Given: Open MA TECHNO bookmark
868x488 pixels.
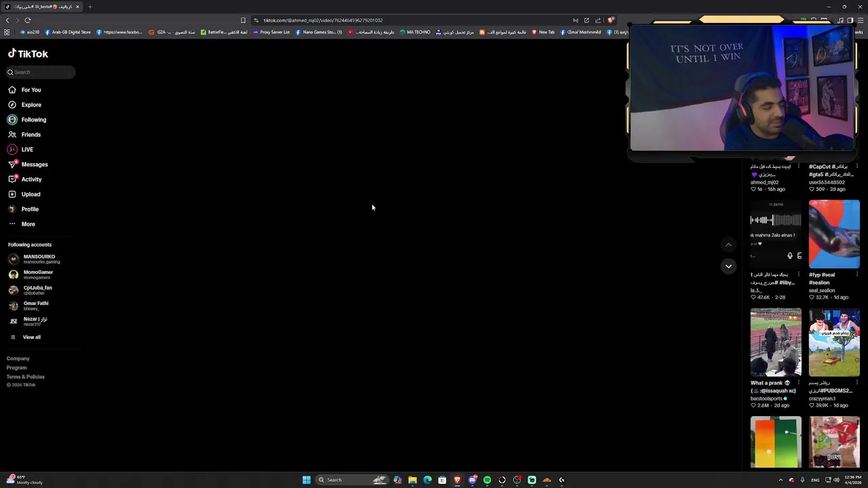Looking at the screenshot, I should (415, 32).
